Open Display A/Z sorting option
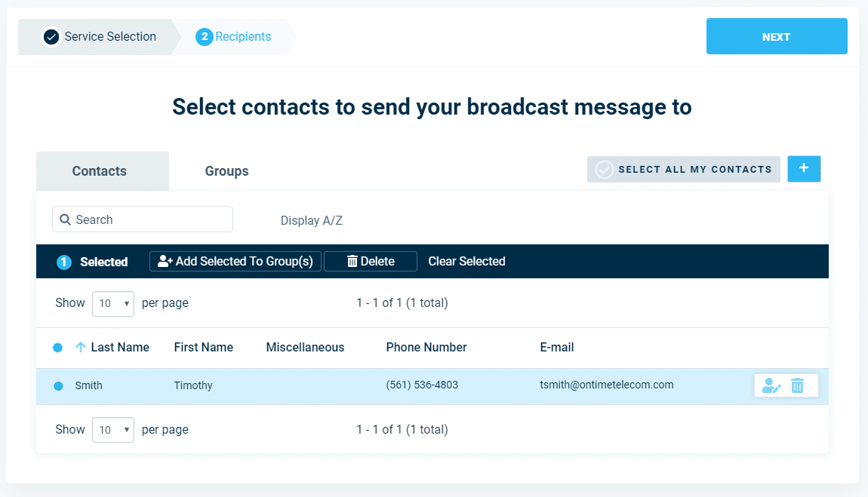 pyautogui.click(x=312, y=220)
